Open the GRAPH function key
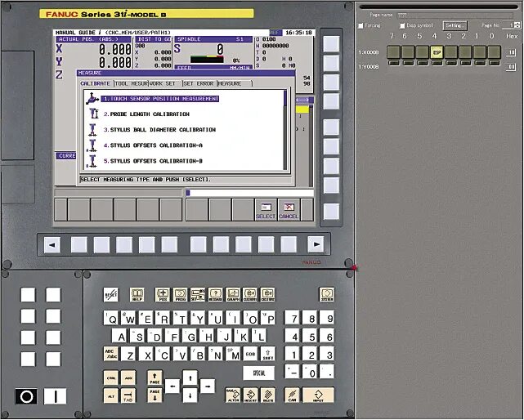The image size is (524, 420). click(x=233, y=295)
